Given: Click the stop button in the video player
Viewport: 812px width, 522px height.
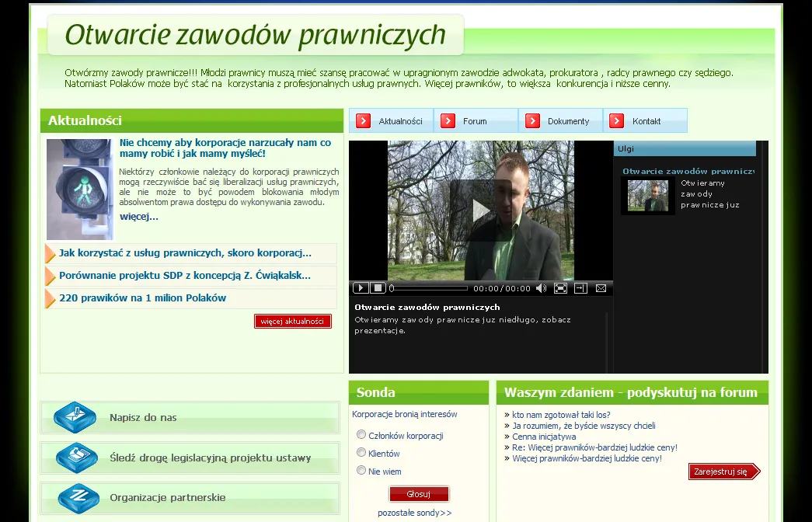Looking at the screenshot, I should click(378, 288).
